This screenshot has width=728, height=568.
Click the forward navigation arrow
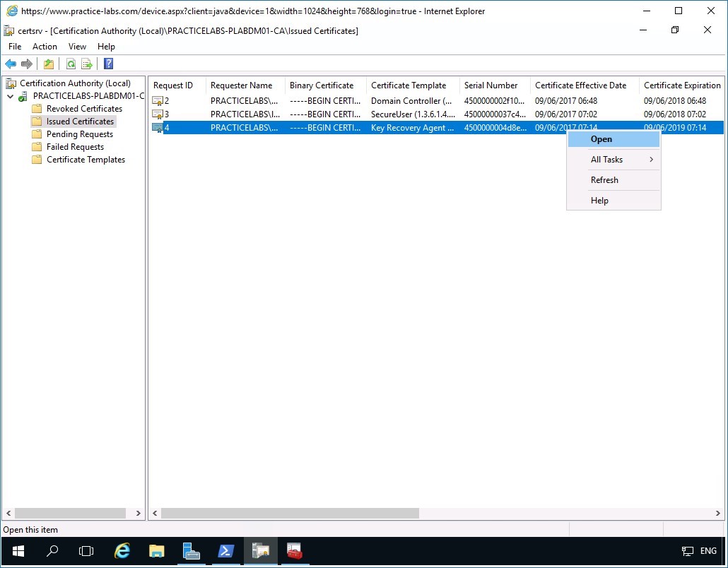(x=27, y=64)
